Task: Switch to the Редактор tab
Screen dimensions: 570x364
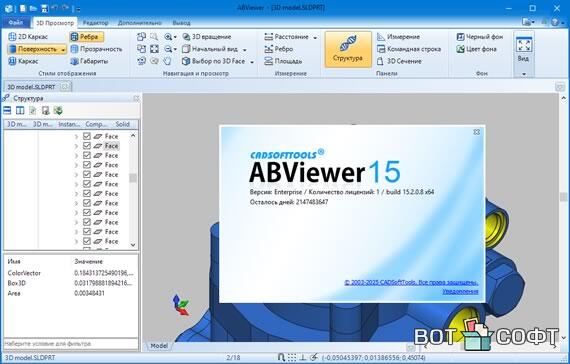Action: (x=96, y=23)
